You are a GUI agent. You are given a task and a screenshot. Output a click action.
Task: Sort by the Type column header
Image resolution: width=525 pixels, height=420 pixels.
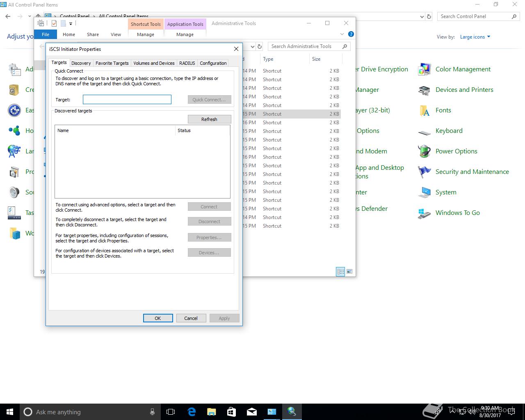pos(285,59)
